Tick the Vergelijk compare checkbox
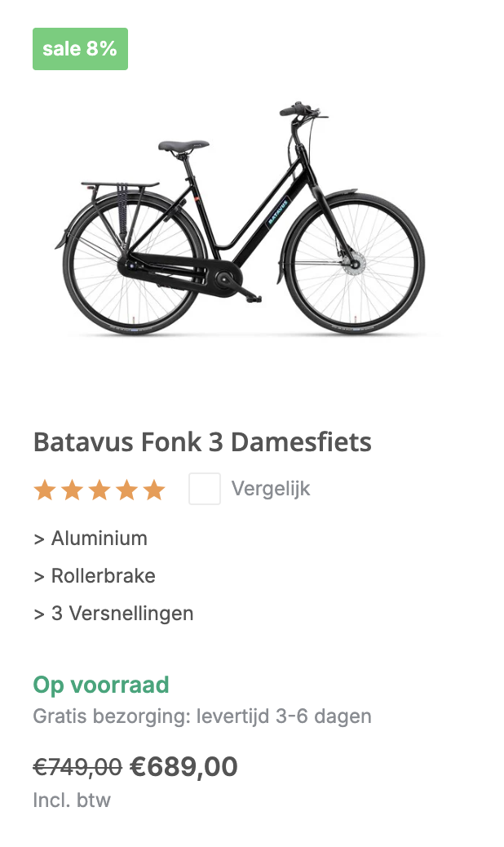The image size is (504, 847). [x=205, y=489]
